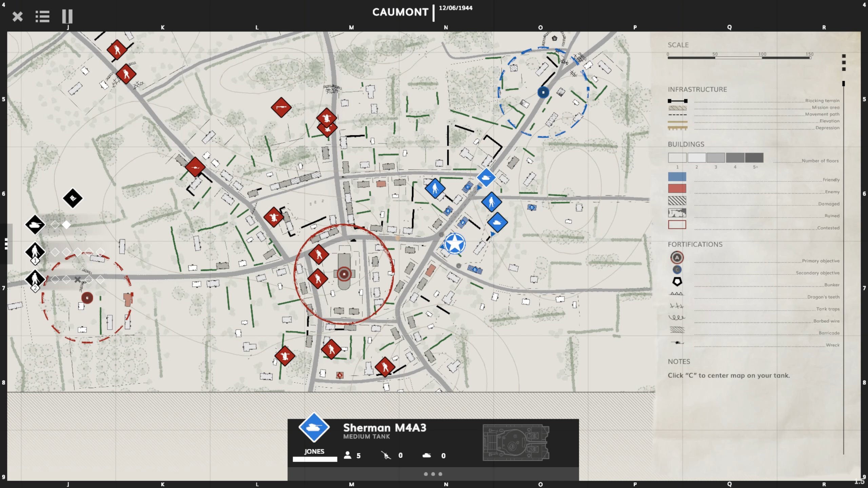Click the X mark in infantry unit 2's row

78,280
